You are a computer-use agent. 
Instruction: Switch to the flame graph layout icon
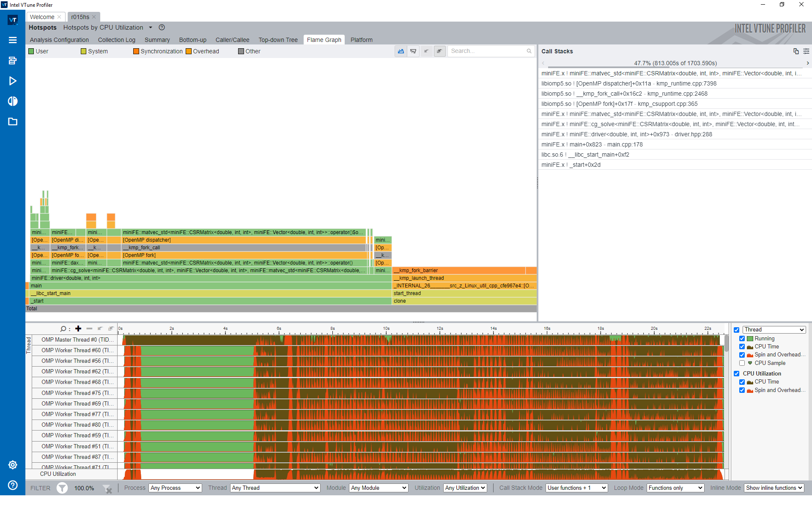coord(401,51)
